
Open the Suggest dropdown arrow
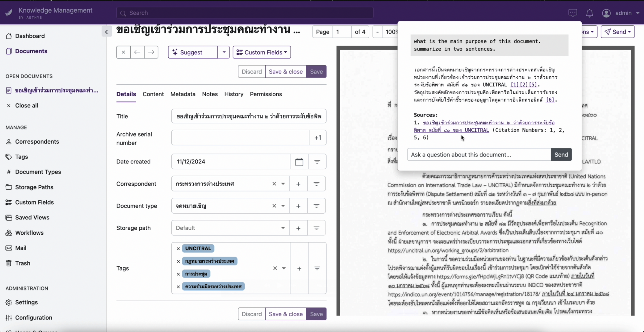(x=224, y=52)
